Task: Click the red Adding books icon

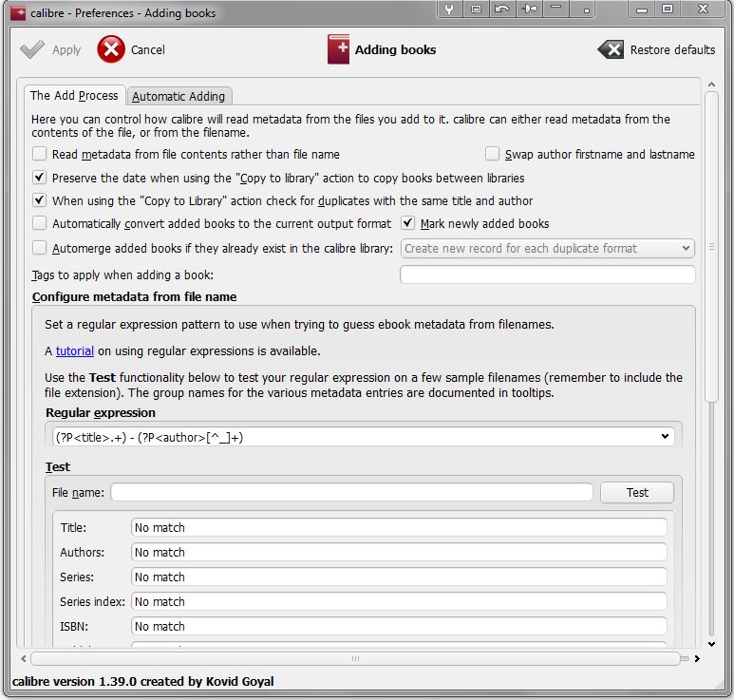Action: pos(338,49)
